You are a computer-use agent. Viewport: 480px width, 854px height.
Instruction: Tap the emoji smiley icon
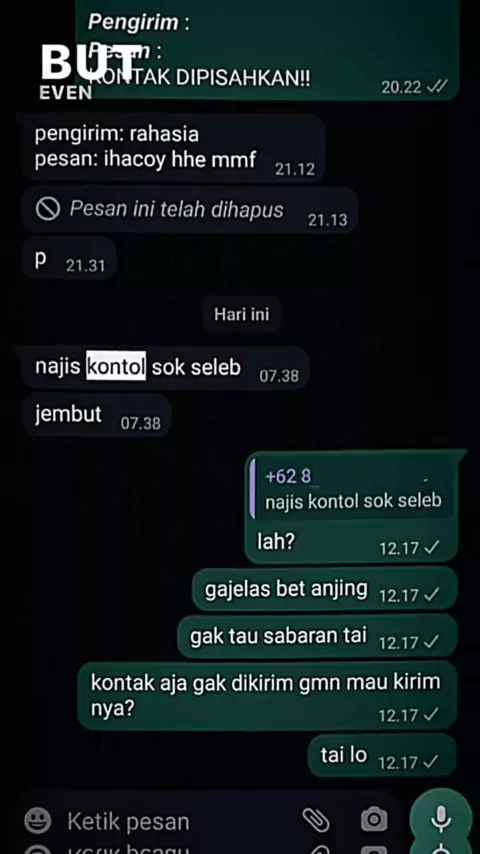point(38,821)
